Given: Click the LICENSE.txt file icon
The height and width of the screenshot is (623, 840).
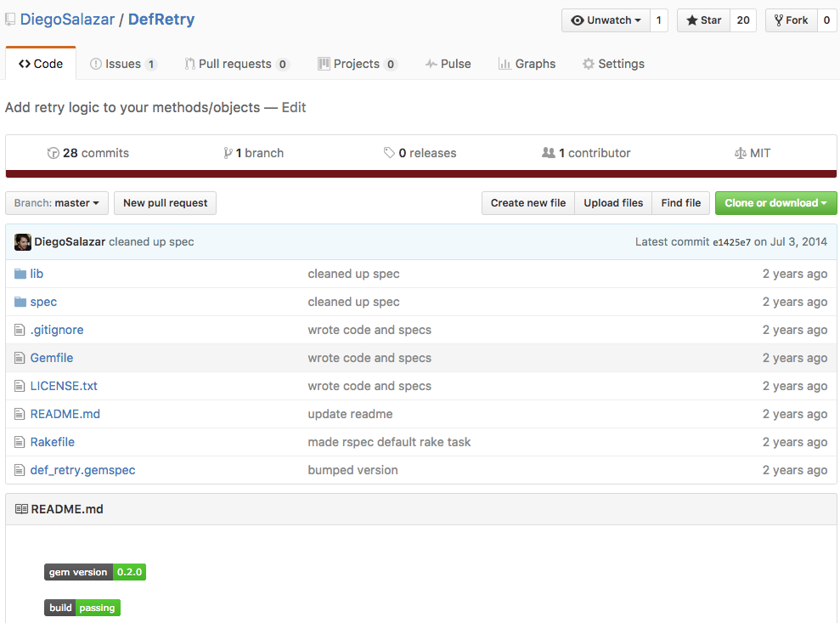Looking at the screenshot, I should click(x=20, y=386).
